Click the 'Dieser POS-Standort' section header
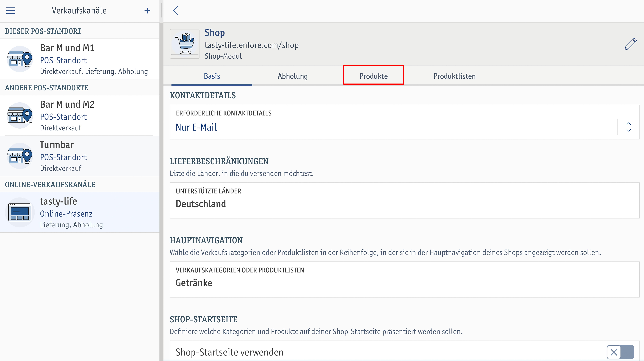The image size is (644, 361). tap(43, 31)
